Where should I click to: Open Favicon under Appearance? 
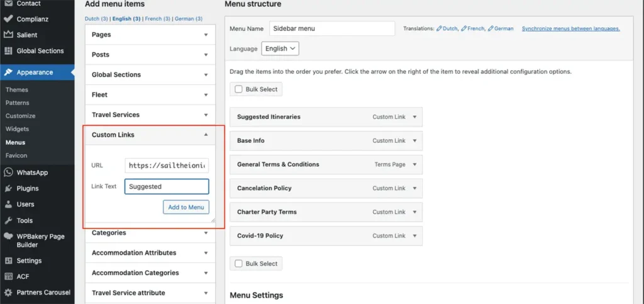(x=16, y=155)
